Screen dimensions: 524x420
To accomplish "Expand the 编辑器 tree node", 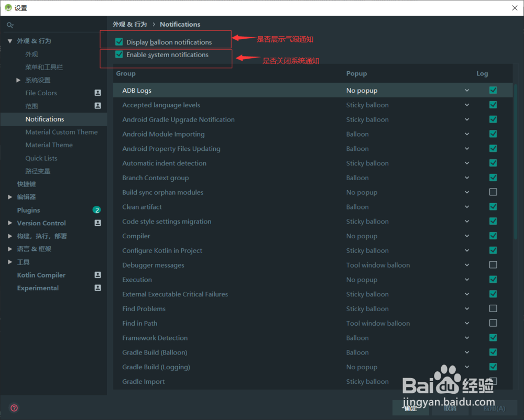I will (10, 197).
